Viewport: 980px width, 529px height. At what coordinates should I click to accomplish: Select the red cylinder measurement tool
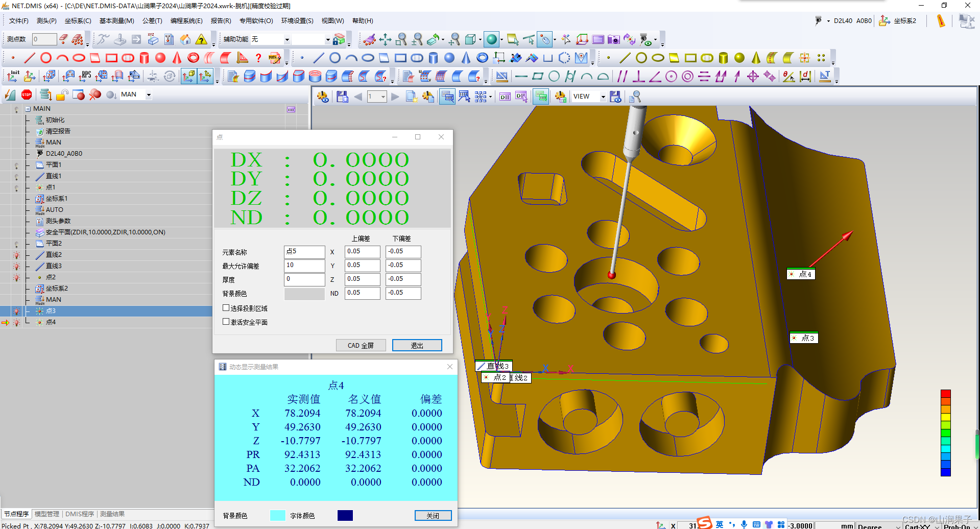[144, 58]
